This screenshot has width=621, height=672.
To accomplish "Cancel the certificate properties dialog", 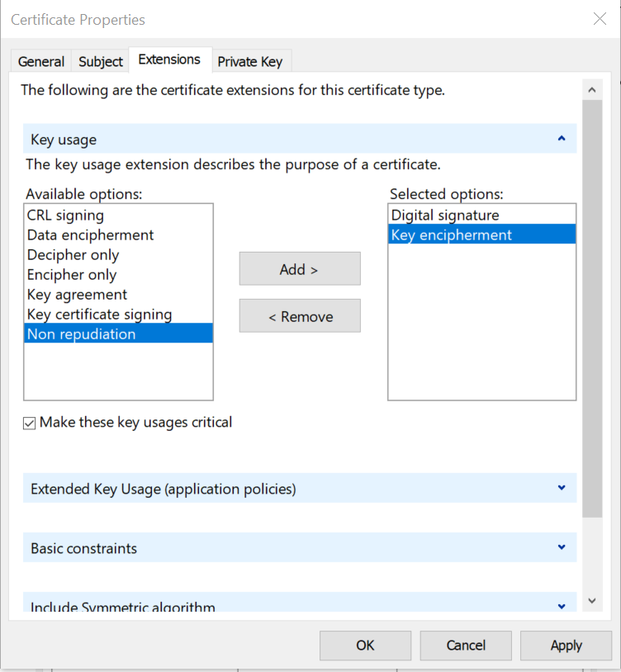I will [x=465, y=645].
